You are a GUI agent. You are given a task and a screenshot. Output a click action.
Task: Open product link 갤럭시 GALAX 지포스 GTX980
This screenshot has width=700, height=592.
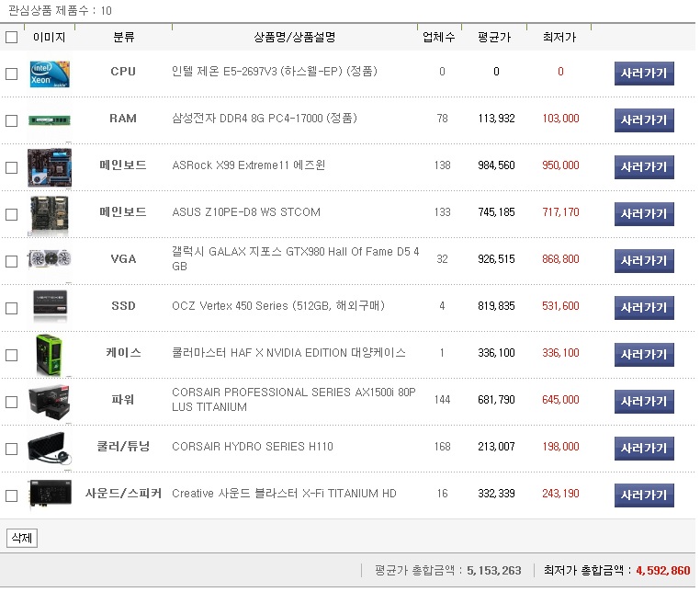pos(296,259)
